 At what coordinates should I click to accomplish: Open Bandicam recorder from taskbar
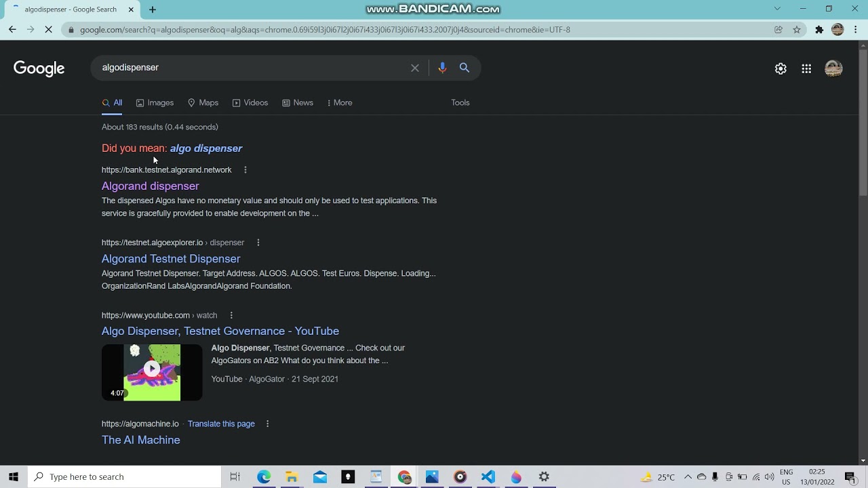[460, 476]
